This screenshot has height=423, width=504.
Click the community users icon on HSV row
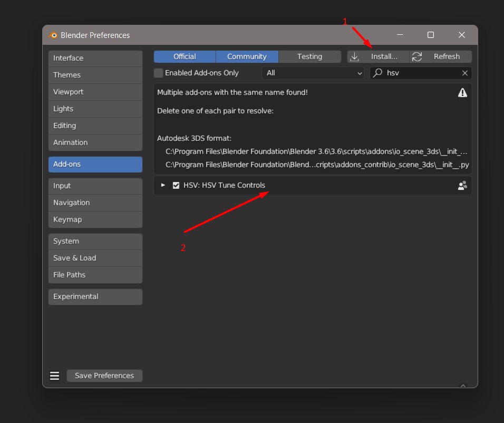tap(462, 185)
